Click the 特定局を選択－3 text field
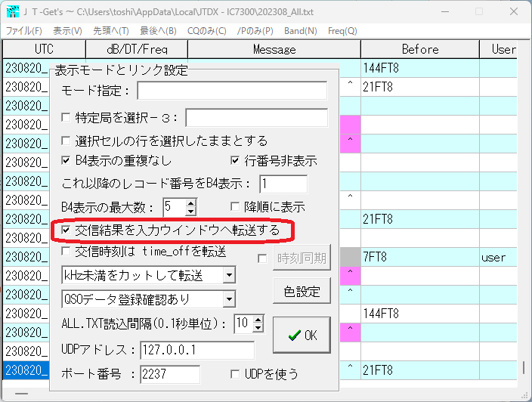 (257, 118)
